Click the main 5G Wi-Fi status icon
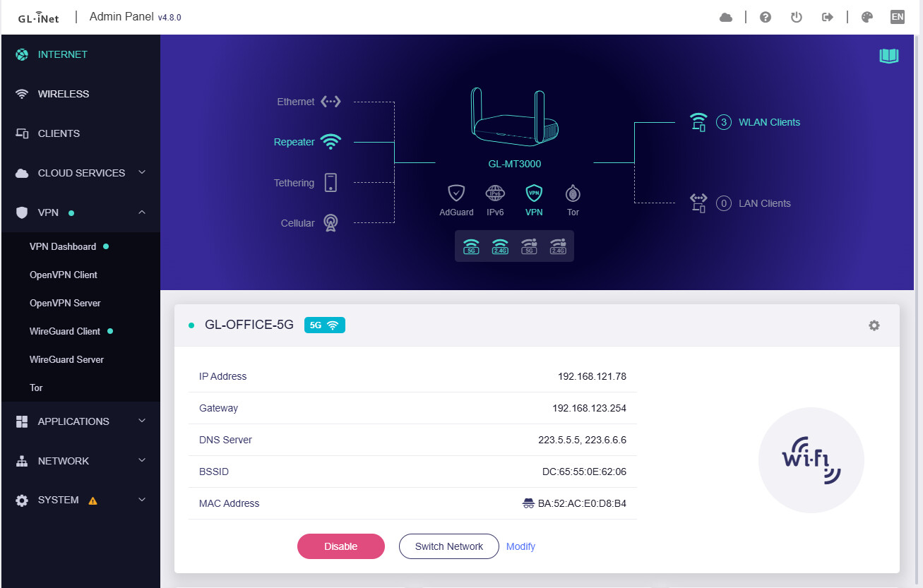Image resolution: width=923 pixels, height=588 pixels. [471, 246]
